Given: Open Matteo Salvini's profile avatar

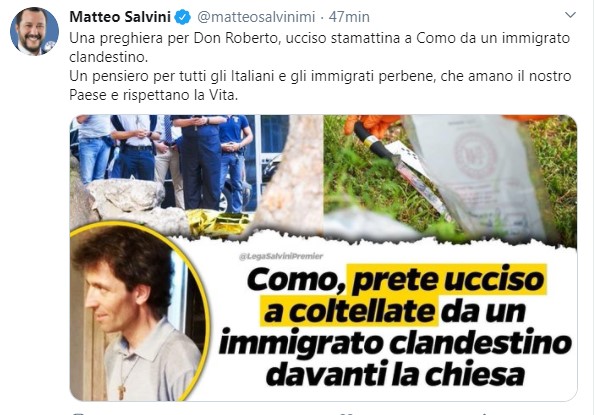Looking at the screenshot, I should (x=35, y=31).
